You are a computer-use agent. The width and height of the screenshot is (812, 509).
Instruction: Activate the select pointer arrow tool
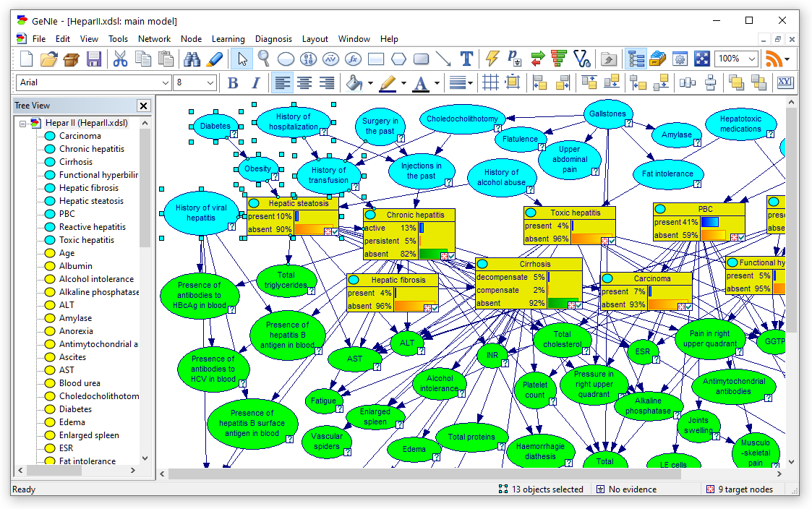pos(242,59)
